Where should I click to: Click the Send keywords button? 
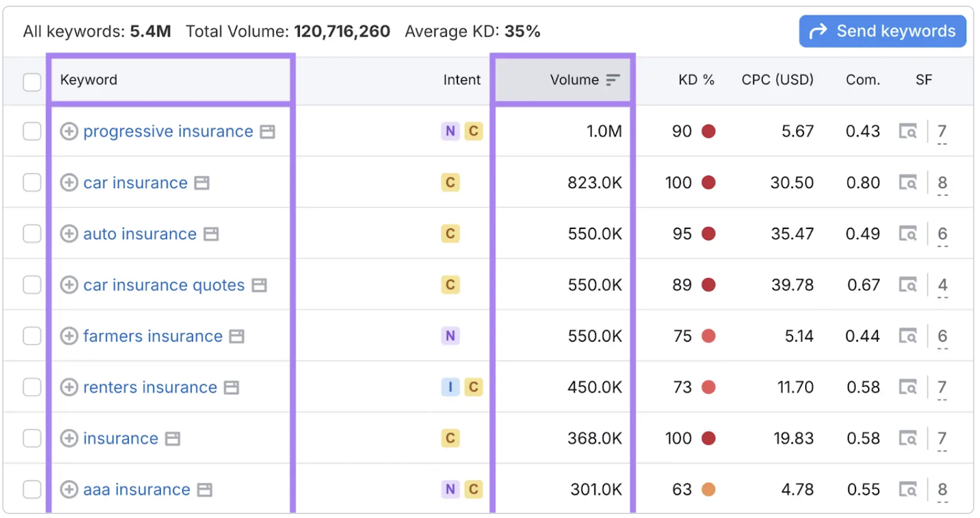click(x=883, y=31)
